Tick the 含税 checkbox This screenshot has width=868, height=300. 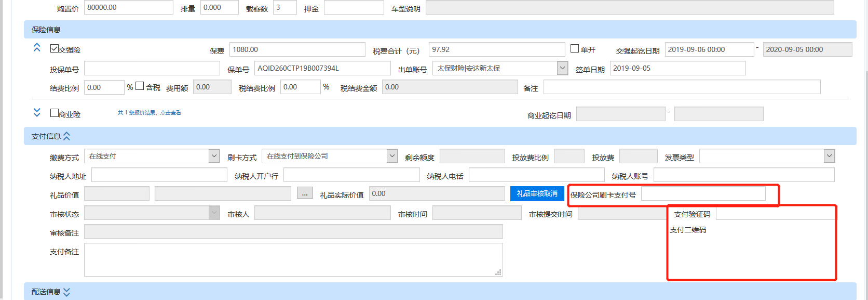point(140,86)
